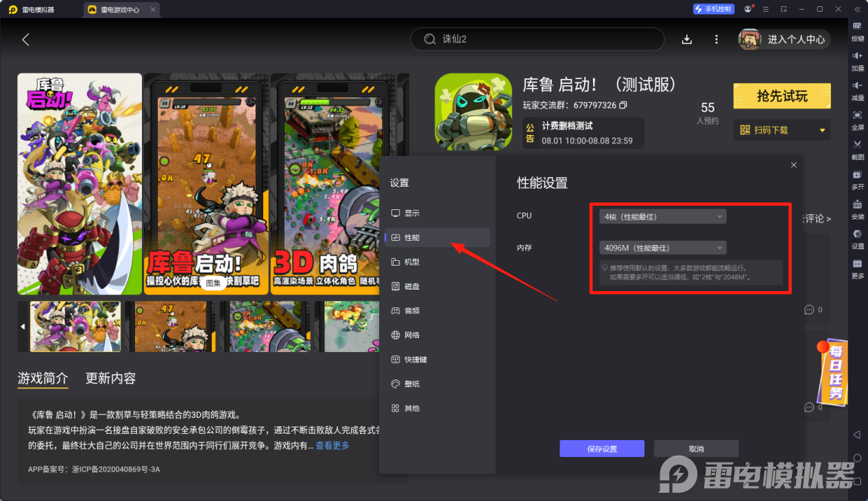Viewport: 868px width, 501px height.
Task: Click the 手机控制 phone control button
Action: point(714,9)
